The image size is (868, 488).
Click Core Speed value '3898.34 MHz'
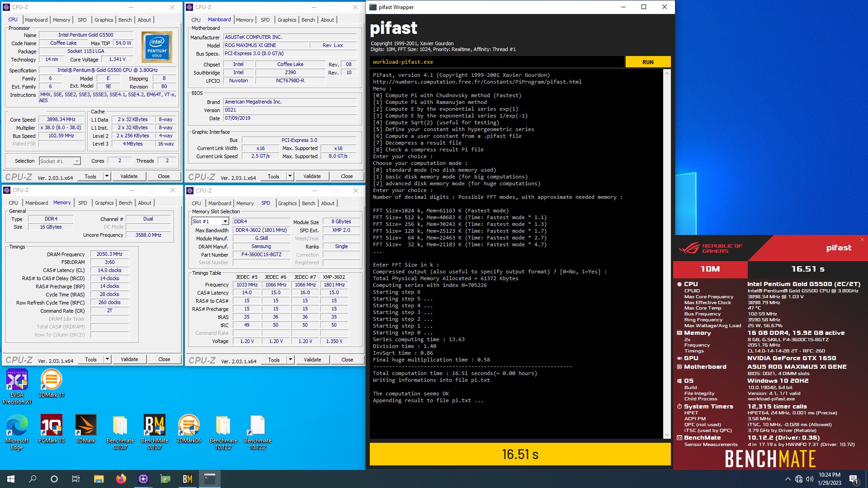(x=61, y=120)
